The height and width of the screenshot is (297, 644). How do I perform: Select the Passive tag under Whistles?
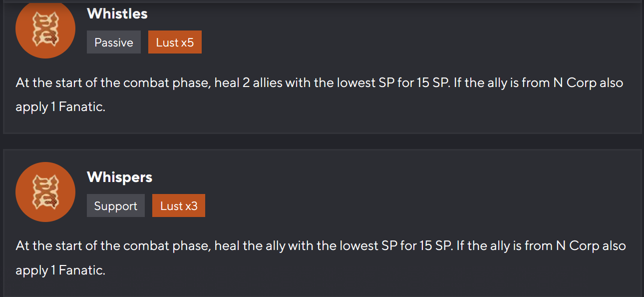click(x=114, y=42)
